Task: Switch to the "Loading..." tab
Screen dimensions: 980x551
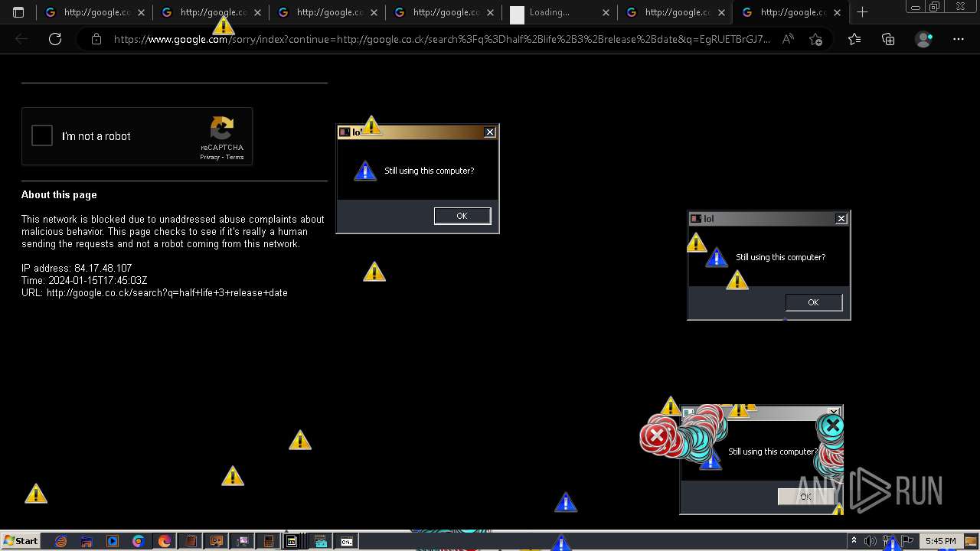Action: [x=560, y=12]
